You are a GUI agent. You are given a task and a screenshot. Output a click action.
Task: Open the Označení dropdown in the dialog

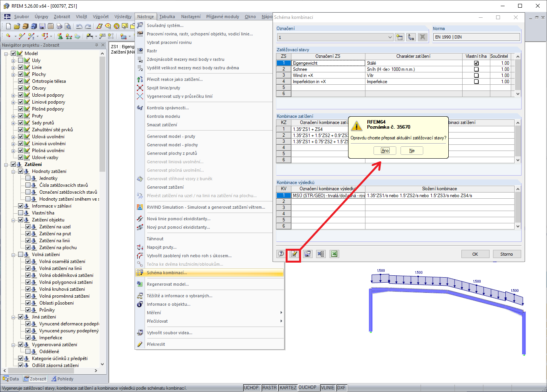point(390,37)
